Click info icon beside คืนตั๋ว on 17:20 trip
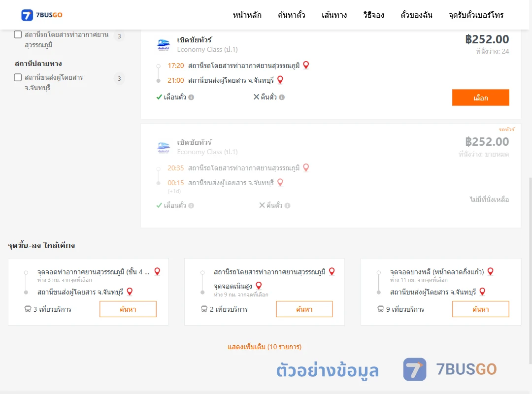This screenshot has width=532, height=394. [x=282, y=98]
